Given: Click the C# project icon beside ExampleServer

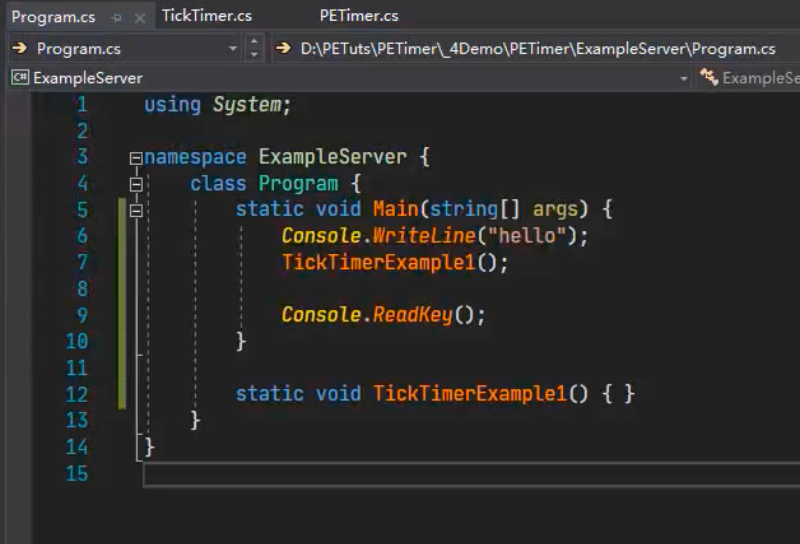Looking at the screenshot, I should click(x=19, y=77).
